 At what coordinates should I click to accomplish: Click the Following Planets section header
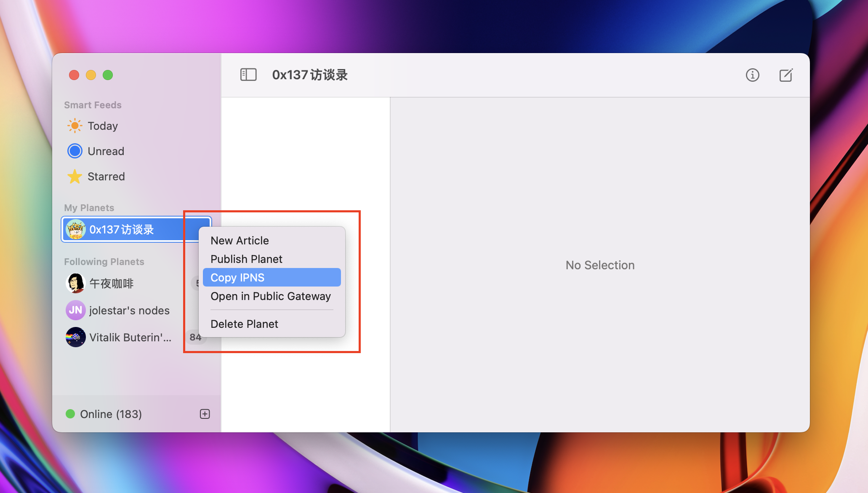pos(104,262)
